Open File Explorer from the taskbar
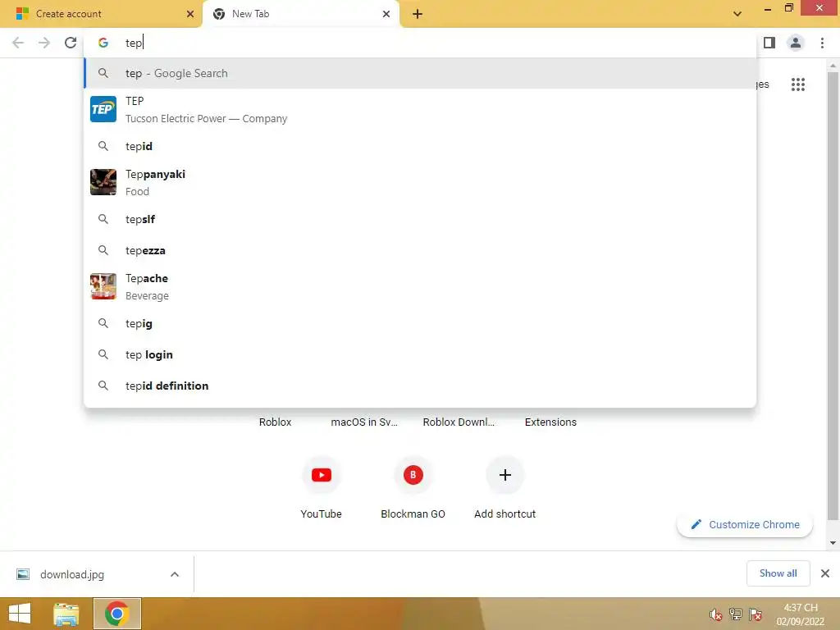840x630 pixels. click(x=66, y=614)
